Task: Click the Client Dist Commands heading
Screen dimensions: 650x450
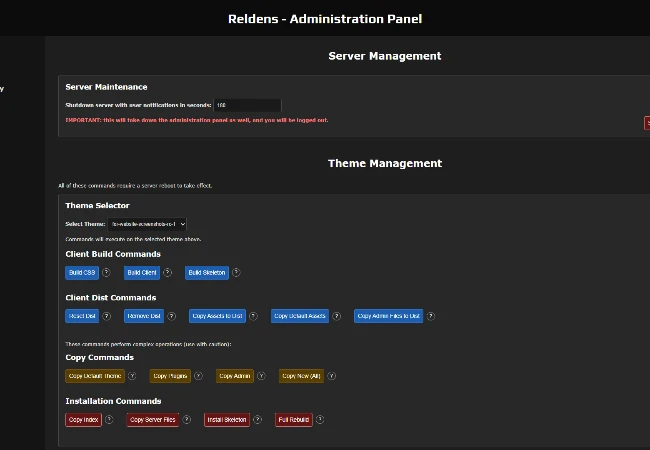Action: click(x=111, y=298)
